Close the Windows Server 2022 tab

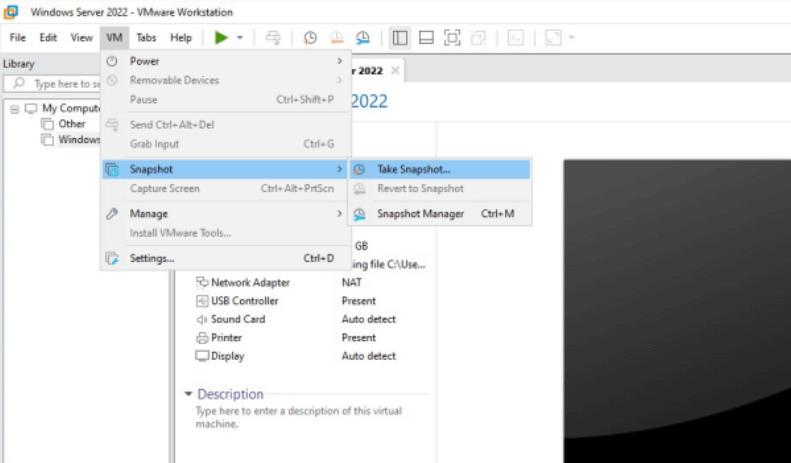point(396,71)
